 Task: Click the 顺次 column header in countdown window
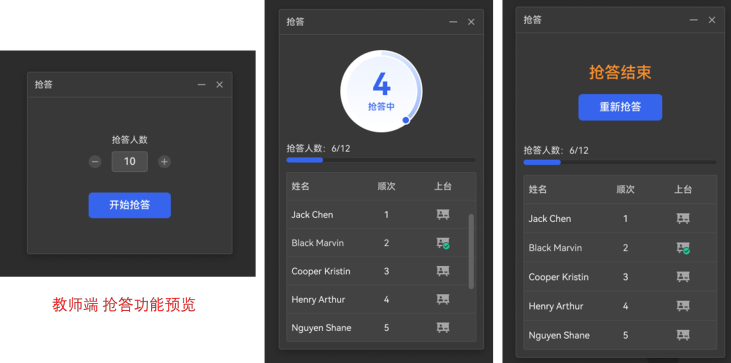pos(386,186)
